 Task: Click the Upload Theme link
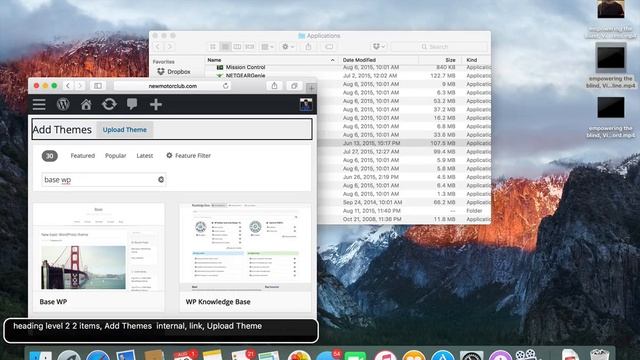124,130
